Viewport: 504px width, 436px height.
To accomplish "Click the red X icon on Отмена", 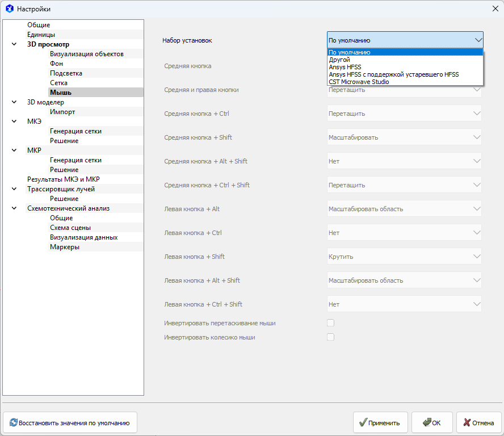I will coord(467,422).
